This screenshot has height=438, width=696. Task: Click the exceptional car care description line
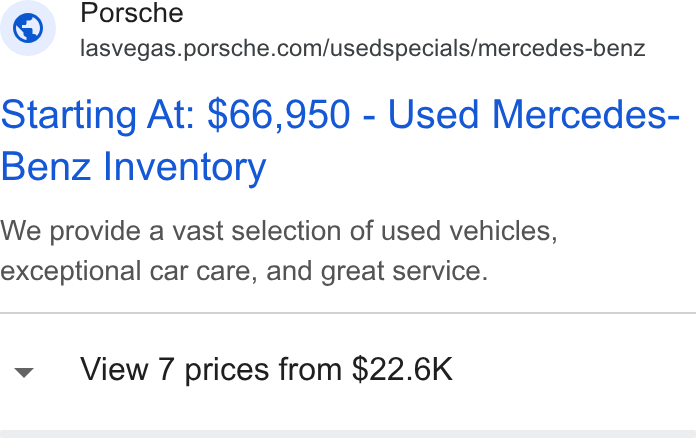click(244, 271)
